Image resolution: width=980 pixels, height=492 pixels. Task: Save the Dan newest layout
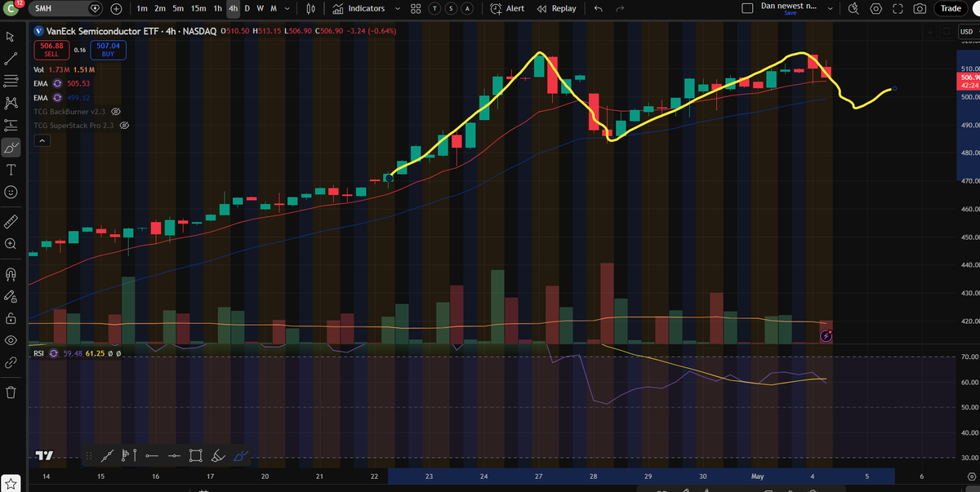pyautogui.click(x=789, y=13)
